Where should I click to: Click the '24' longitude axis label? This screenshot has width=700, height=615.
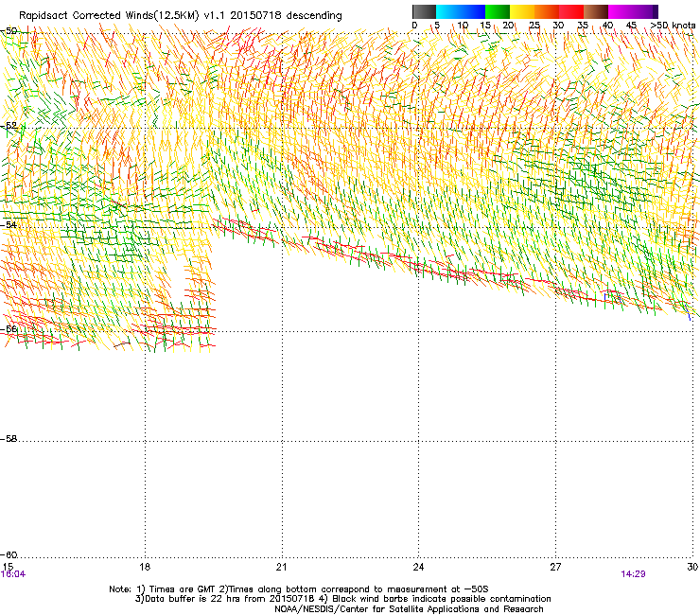[x=418, y=567]
